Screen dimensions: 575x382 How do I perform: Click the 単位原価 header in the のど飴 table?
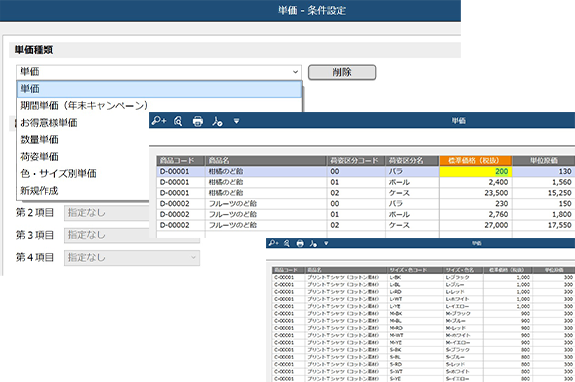[x=543, y=161]
